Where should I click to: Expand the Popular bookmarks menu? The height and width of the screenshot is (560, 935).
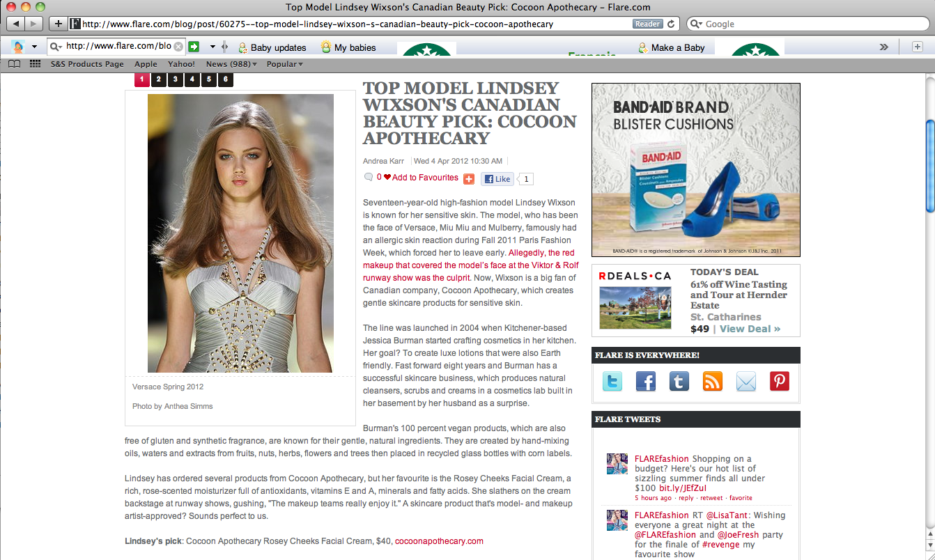(284, 64)
